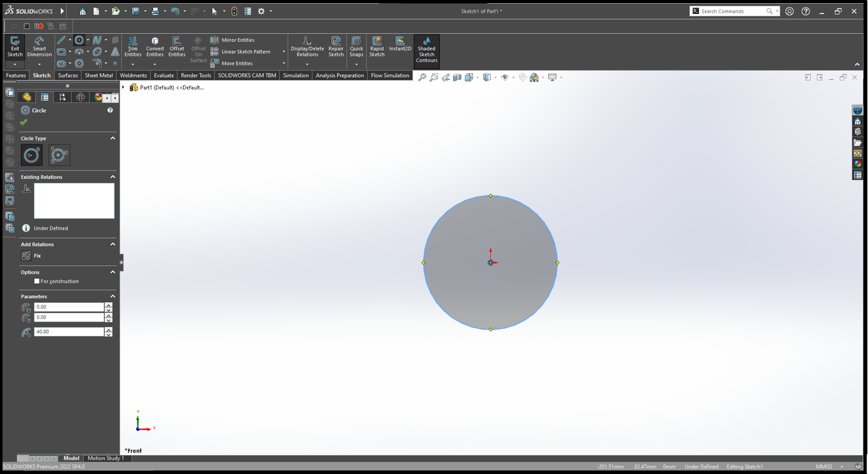The image size is (868, 474).
Task: Select the Offset Entities tool
Action: [177, 46]
